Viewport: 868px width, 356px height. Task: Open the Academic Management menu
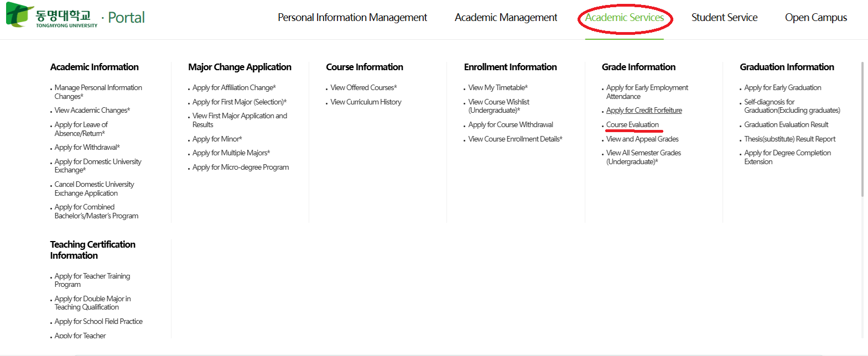(x=506, y=18)
